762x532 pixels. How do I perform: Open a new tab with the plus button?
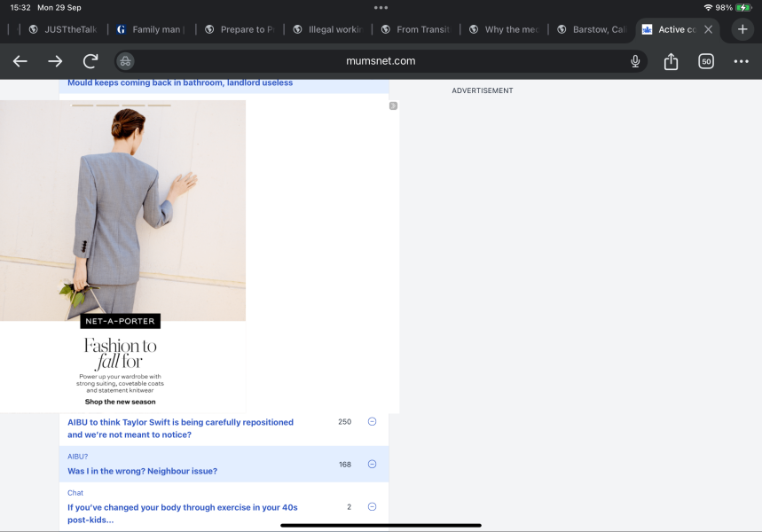[742, 28]
